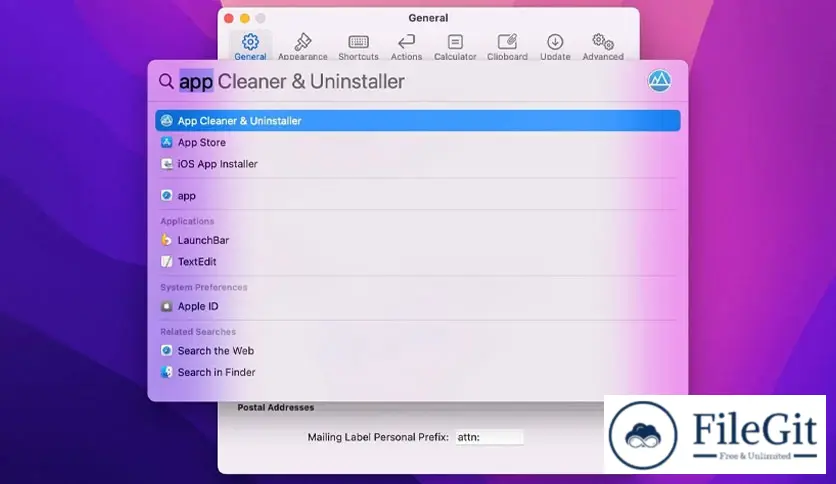Click the App Store icon
The height and width of the screenshot is (484, 836).
[167, 142]
